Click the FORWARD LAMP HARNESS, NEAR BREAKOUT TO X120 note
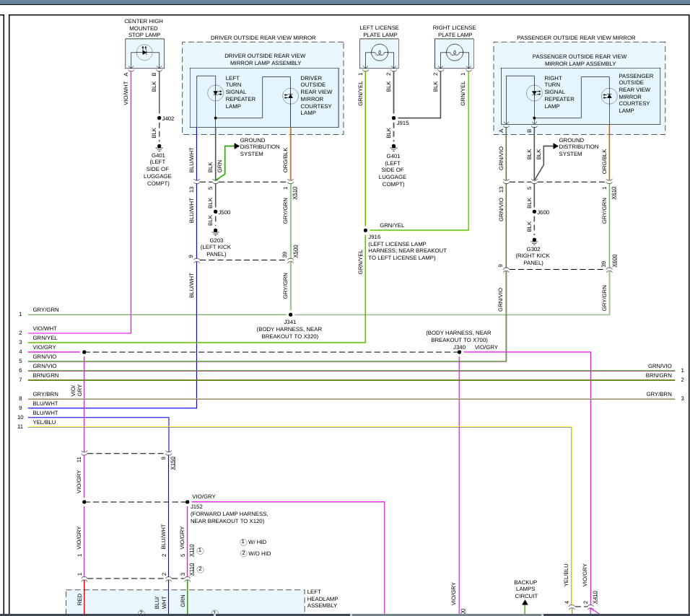The image size is (690, 616). (229, 517)
